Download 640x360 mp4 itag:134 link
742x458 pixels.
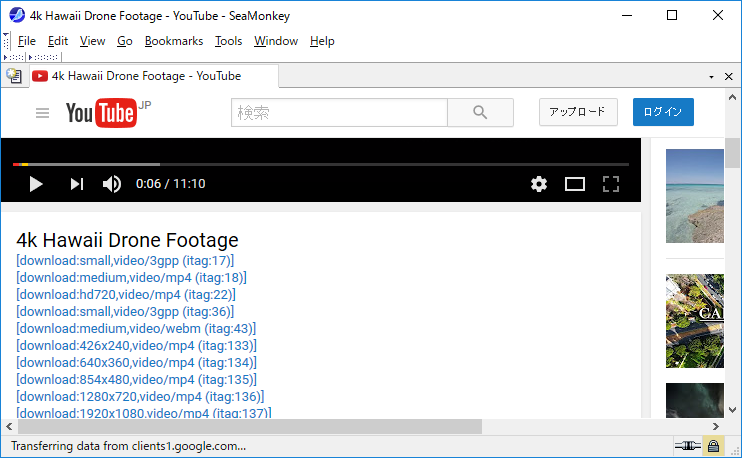pos(136,363)
